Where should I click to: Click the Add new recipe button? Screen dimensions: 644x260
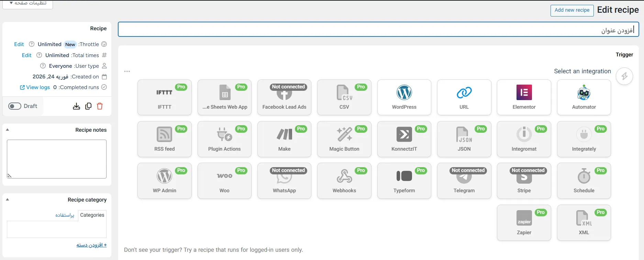[x=572, y=10]
